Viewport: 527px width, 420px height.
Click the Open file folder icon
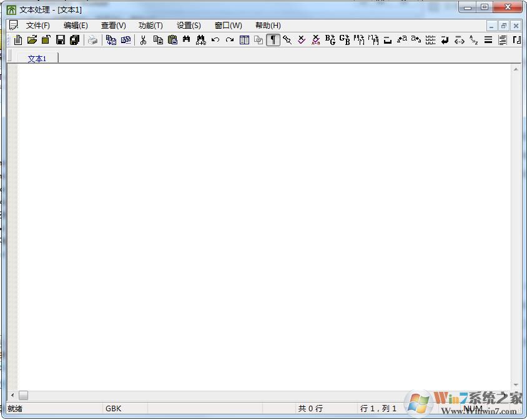pyautogui.click(x=32, y=40)
